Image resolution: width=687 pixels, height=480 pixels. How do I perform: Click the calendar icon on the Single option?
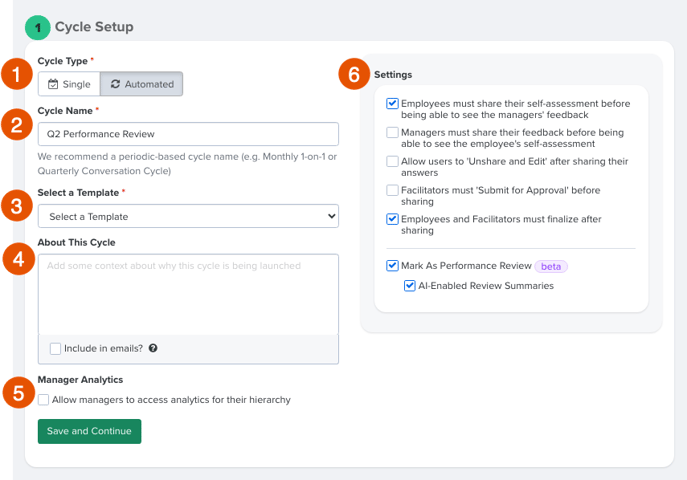(x=53, y=84)
